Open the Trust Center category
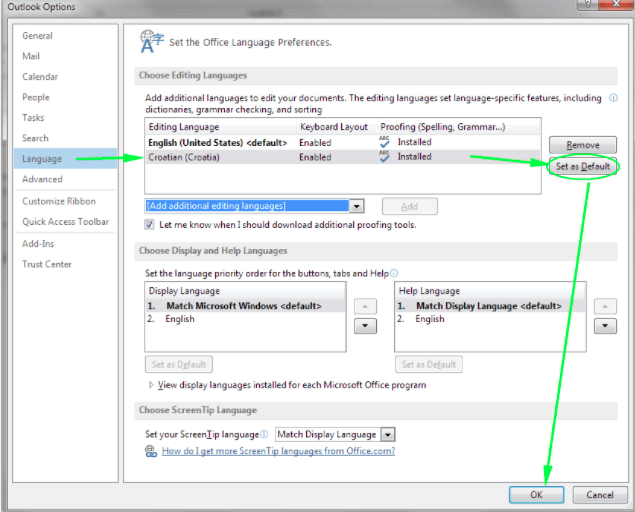 [47, 264]
